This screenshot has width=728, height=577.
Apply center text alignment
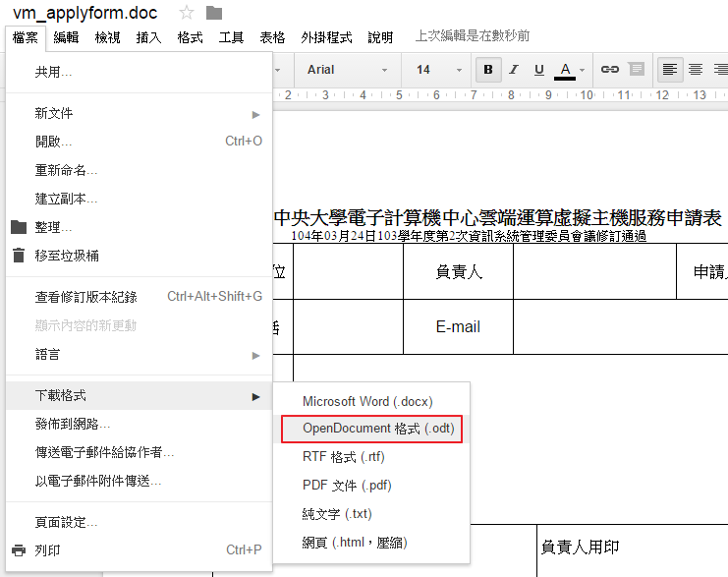(696, 70)
